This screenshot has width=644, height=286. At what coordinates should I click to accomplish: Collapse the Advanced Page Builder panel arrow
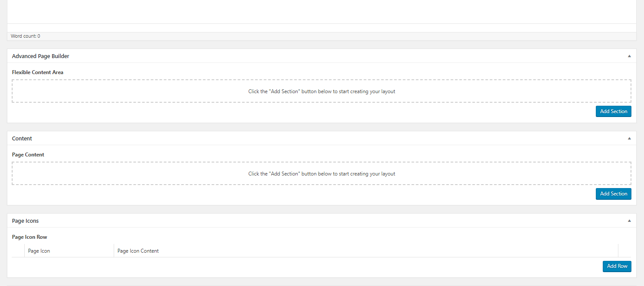[x=629, y=56]
